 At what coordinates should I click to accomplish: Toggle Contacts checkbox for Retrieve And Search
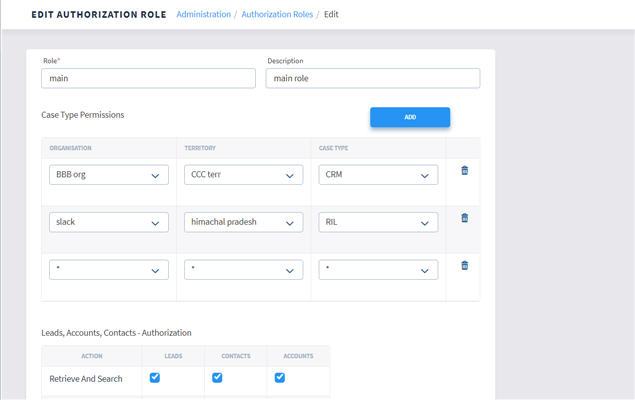[x=217, y=378]
